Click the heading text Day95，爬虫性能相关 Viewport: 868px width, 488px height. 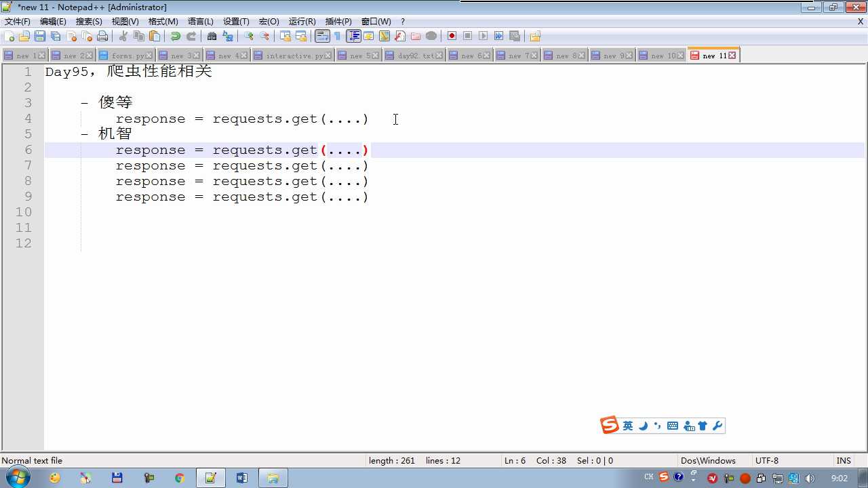pyautogui.click(x=129, y=71)
